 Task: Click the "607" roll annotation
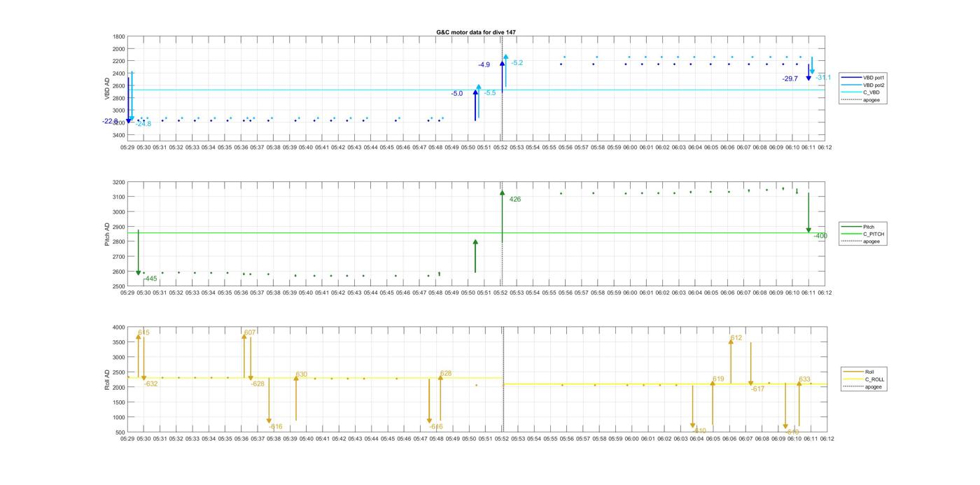[250, 332]
